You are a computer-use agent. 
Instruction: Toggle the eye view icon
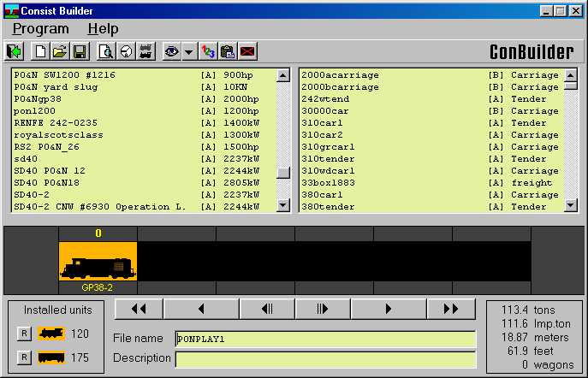click(172, 51)
